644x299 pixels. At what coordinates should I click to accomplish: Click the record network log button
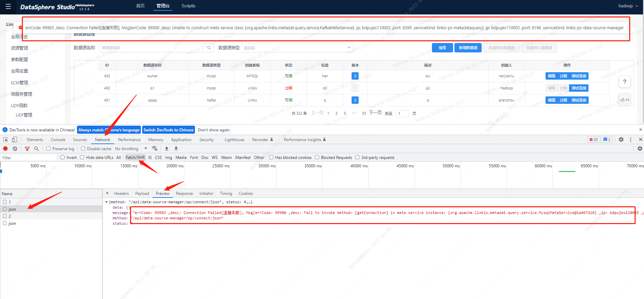pos(5,148)
